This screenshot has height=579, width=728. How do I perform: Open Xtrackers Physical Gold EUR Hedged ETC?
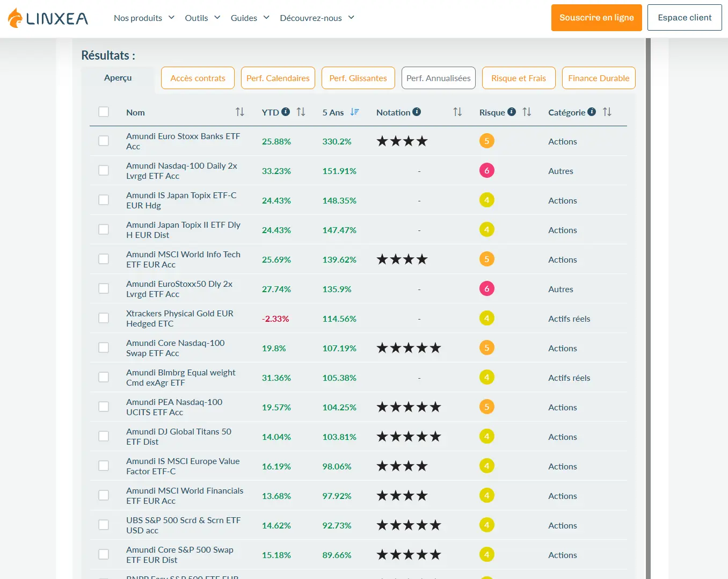pyautogui.click(x=180, y=319)
